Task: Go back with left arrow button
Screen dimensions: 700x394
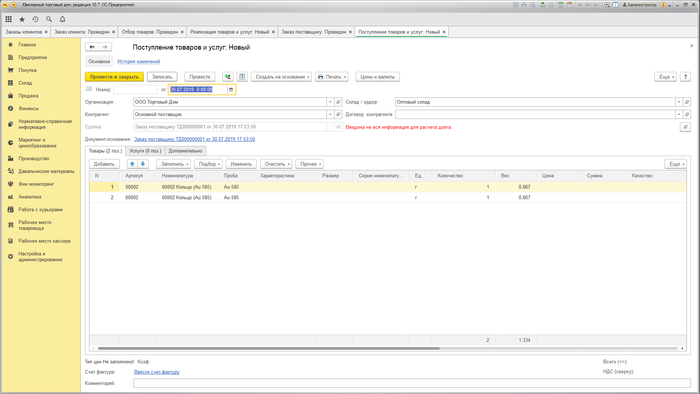Action: 92,47
